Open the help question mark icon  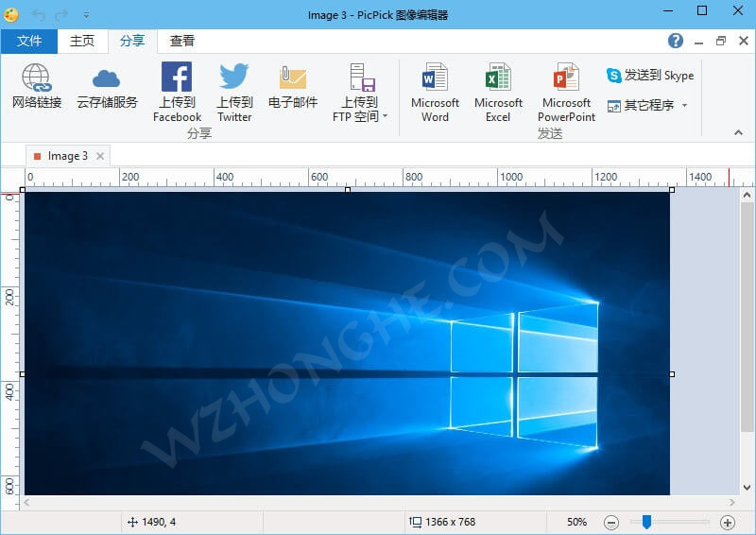point(676,41)
